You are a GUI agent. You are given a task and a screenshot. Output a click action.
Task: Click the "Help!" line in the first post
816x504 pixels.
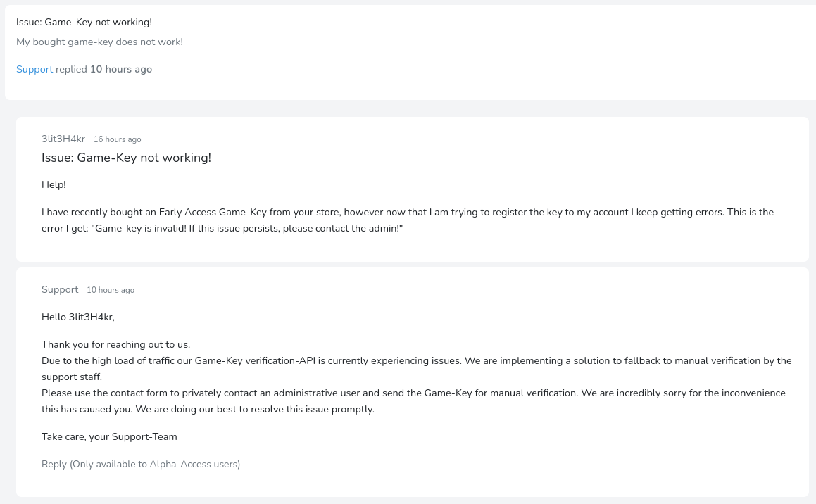[x=54, y=184]
